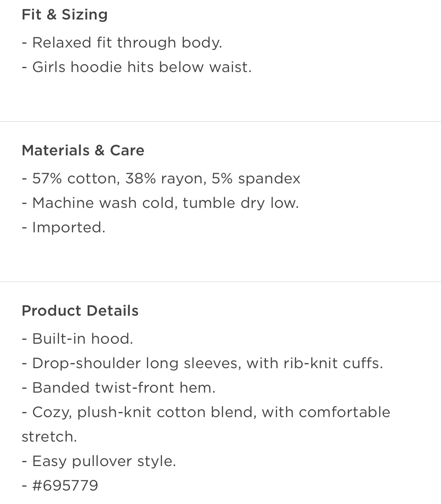The height and width of the screenshot is (504, 441).
Task: Click the divider above Product Details
Action: [x=220, y=282]
